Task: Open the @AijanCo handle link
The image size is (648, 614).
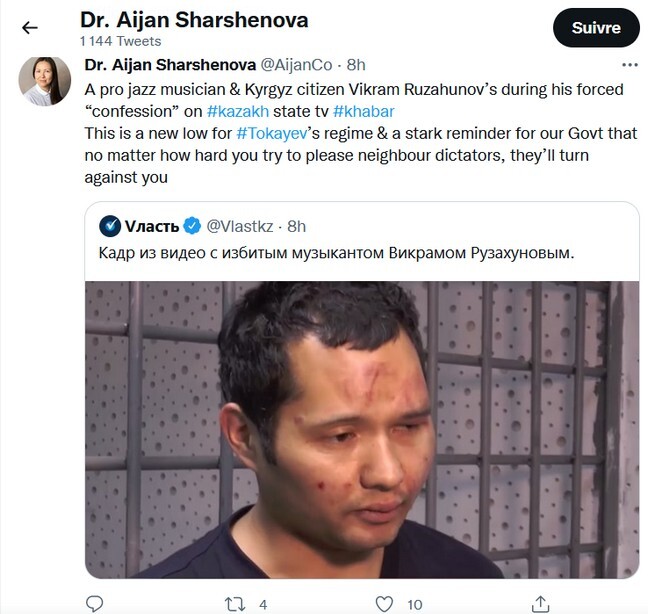Action: click(x=296, y=65)
